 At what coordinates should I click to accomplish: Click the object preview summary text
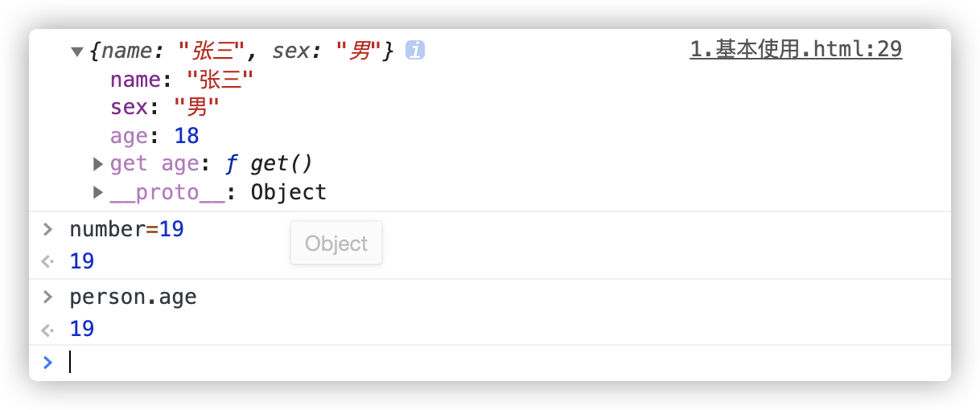(241, 51)
